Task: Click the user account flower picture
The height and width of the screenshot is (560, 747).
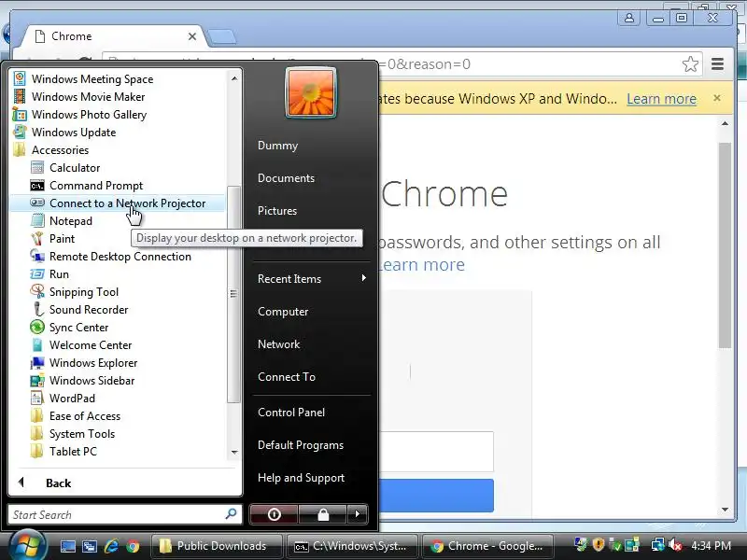Action: [x=311, y=92]
